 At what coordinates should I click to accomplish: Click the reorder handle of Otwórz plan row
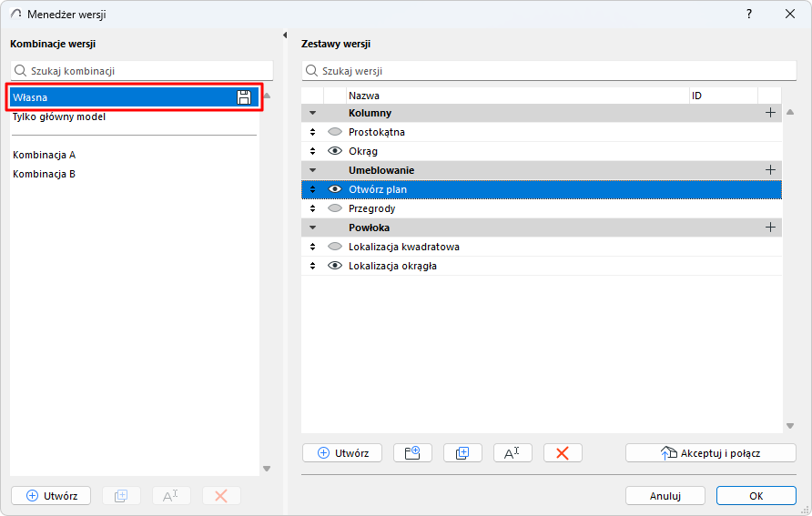click(x=313, y=189)
